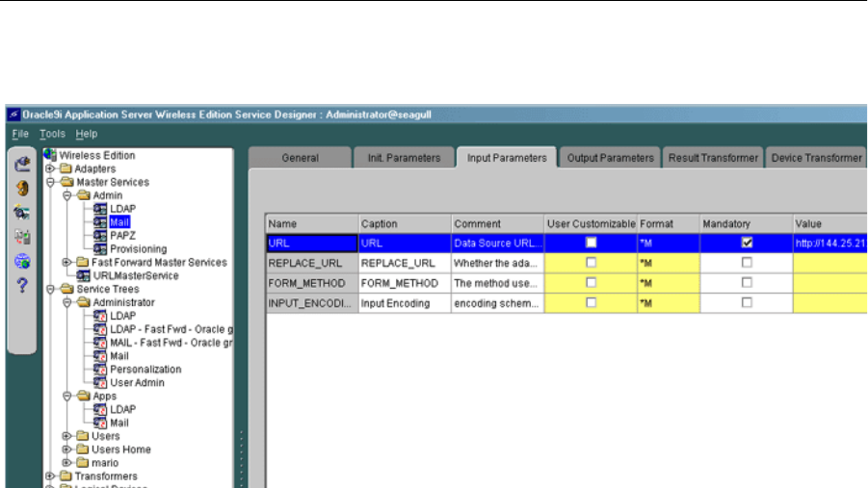The width and height of the screenshot is (868, 488).
Task: Click the gear service icon in the left toolbar
Action: point(22,213)
